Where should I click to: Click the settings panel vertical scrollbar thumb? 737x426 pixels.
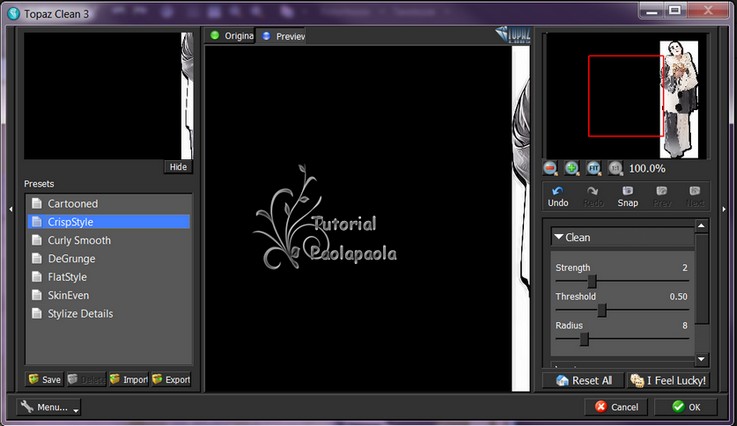pos(701,278)
